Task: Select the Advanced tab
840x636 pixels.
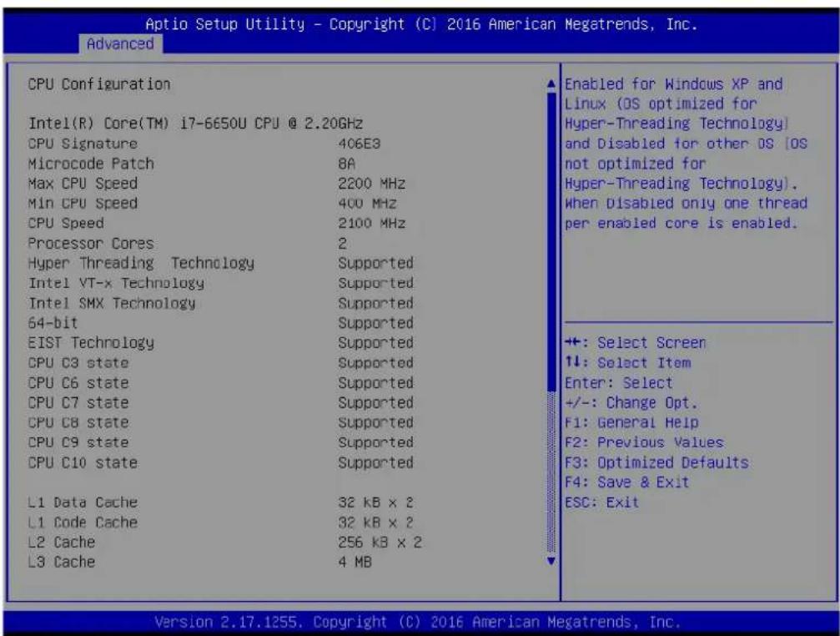Action: coord(120,43)
